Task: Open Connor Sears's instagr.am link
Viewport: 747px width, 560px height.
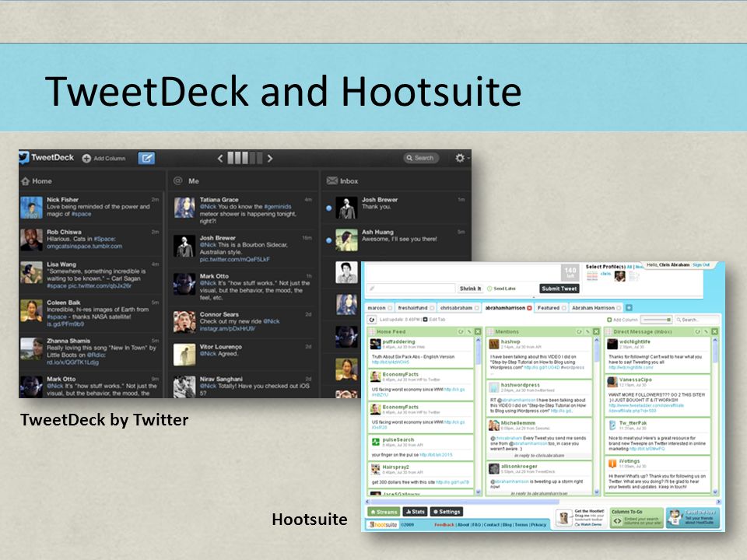Action: (227, 328)
